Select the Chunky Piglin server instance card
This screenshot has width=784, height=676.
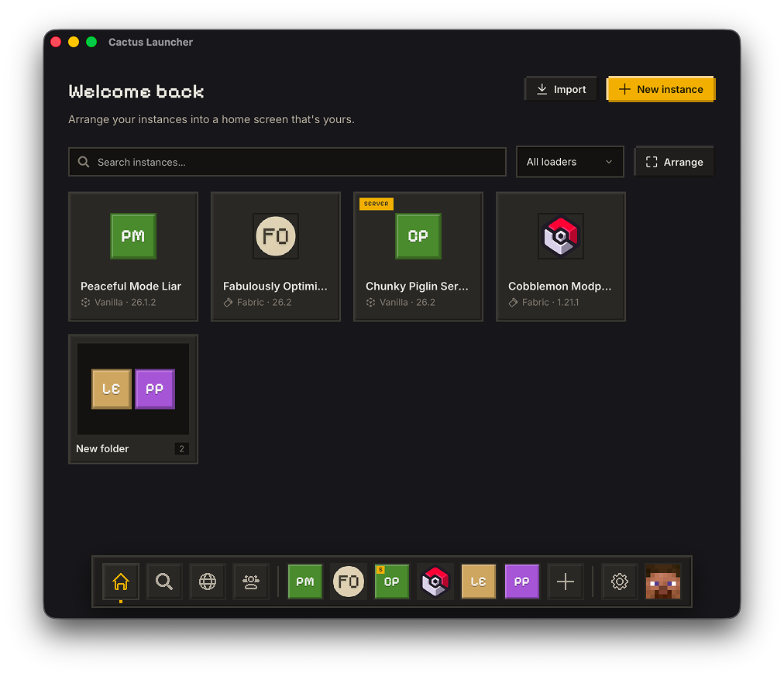[418, 256]
